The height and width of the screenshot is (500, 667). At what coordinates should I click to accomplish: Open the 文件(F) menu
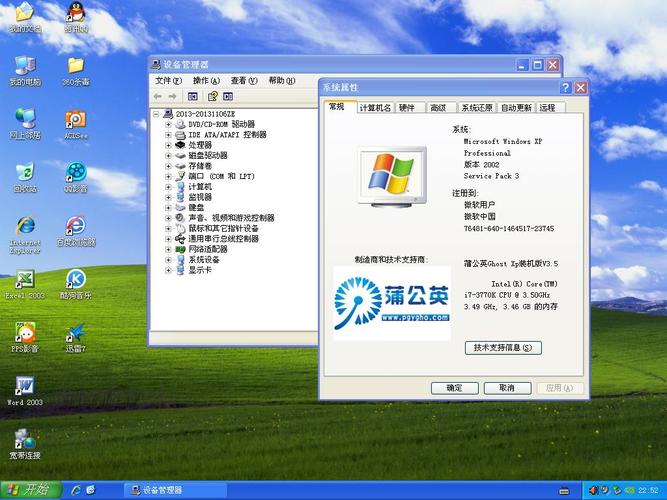point(168,81)
